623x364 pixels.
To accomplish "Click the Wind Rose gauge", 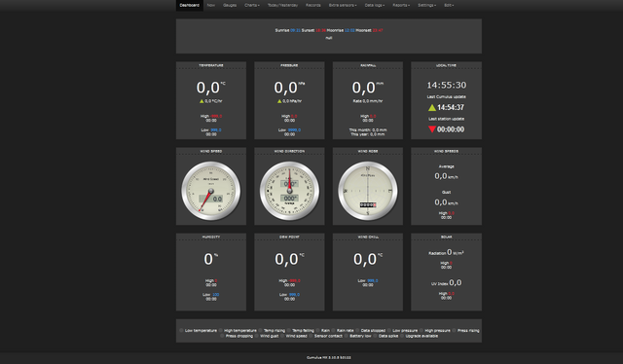I will pos(368,191).
